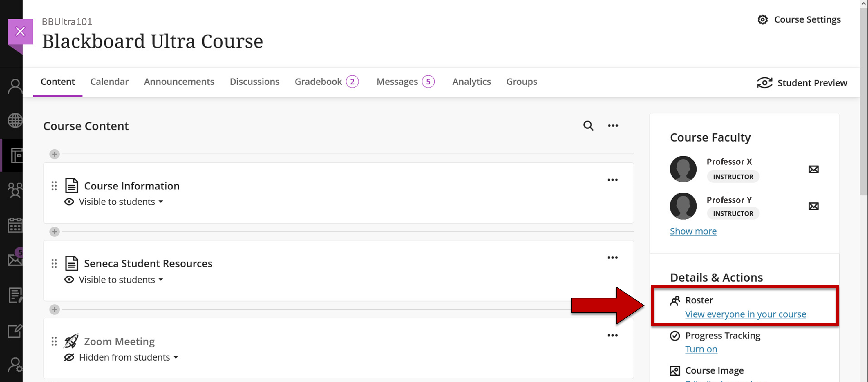
Task: Switch to the Gradebook tab
Action: pyautogui.click(x=319, y=82)
